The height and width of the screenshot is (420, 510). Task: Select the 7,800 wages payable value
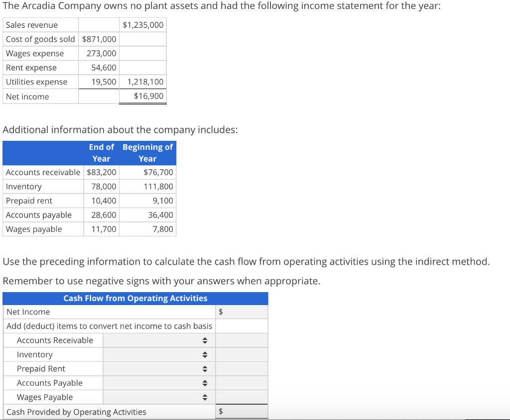pos(163,229)
